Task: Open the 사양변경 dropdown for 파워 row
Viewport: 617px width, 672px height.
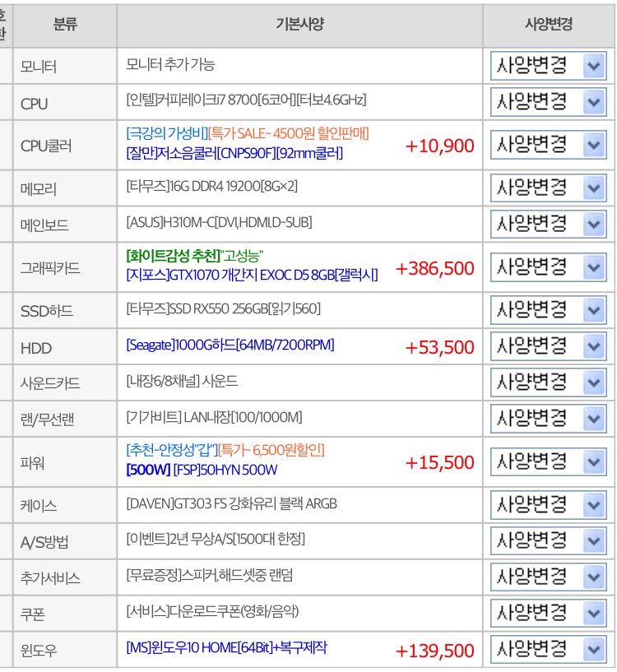Action: tap(548, 461)
